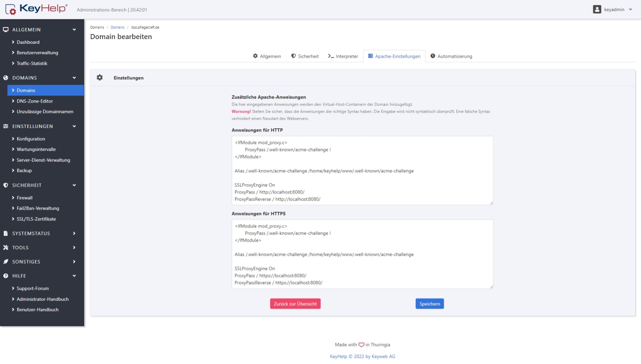
Task: Click the globe icon beside DOMAINS
Action: click(6, 78)
